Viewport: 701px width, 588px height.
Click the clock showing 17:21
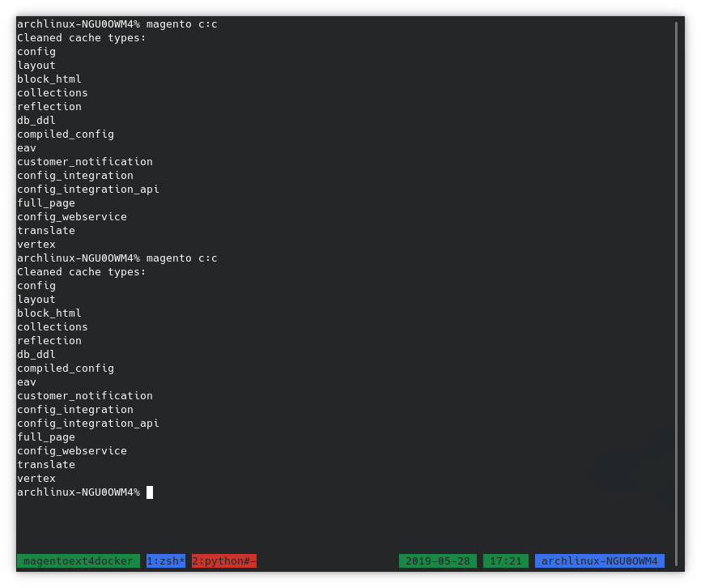pyautogui.click(x=505, y=560)
